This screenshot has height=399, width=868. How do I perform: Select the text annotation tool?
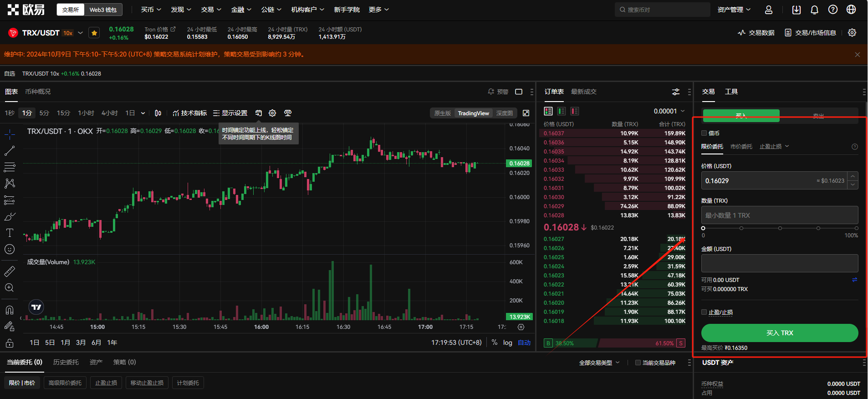click(10, 233)
